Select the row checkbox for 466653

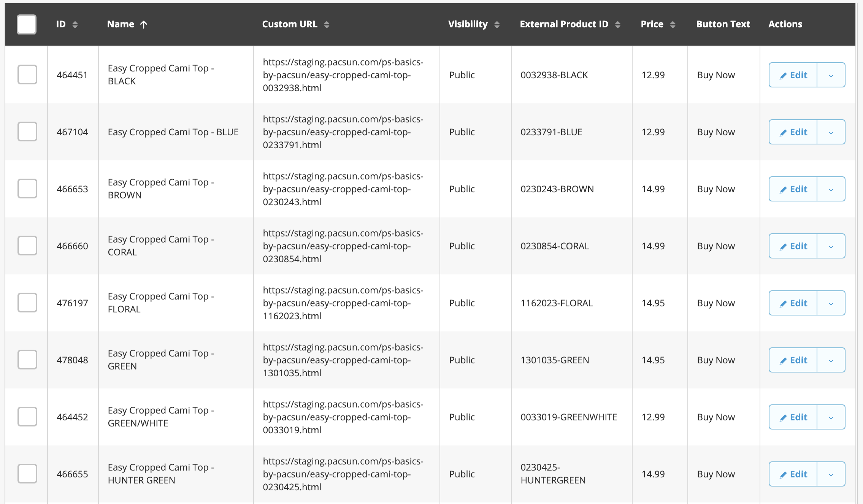(x=27, y=189)
